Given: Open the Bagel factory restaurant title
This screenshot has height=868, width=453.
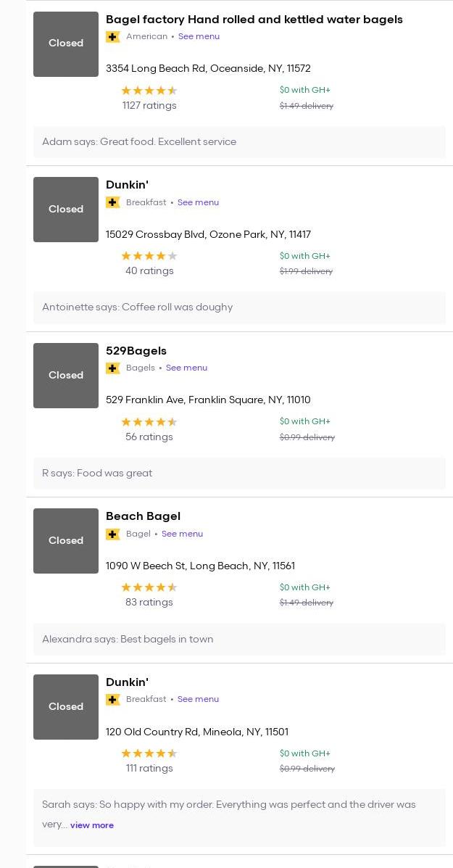Looking at the screenshot, I should (254, 20).
